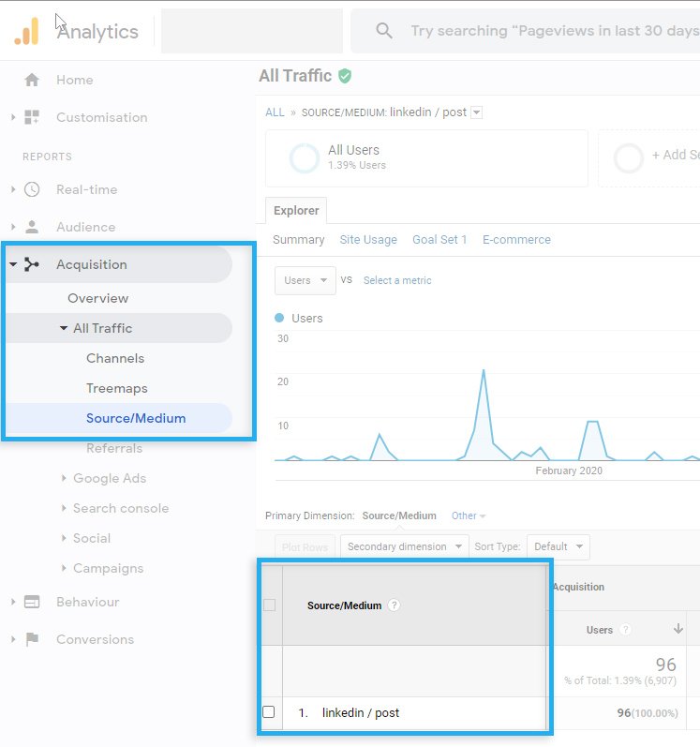Open the Channels report
Viewport: 700px width, 747px height.
click(115, 358)
